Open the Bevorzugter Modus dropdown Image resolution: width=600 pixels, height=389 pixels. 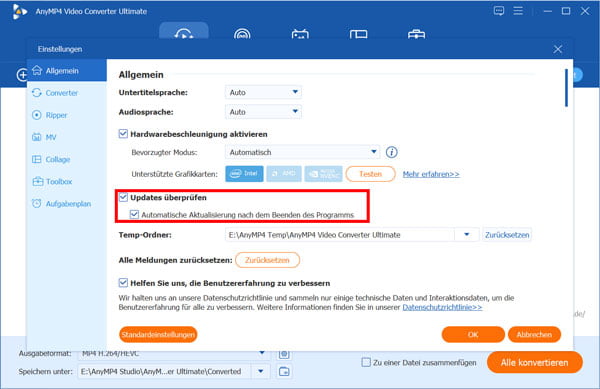click(302, 152)
